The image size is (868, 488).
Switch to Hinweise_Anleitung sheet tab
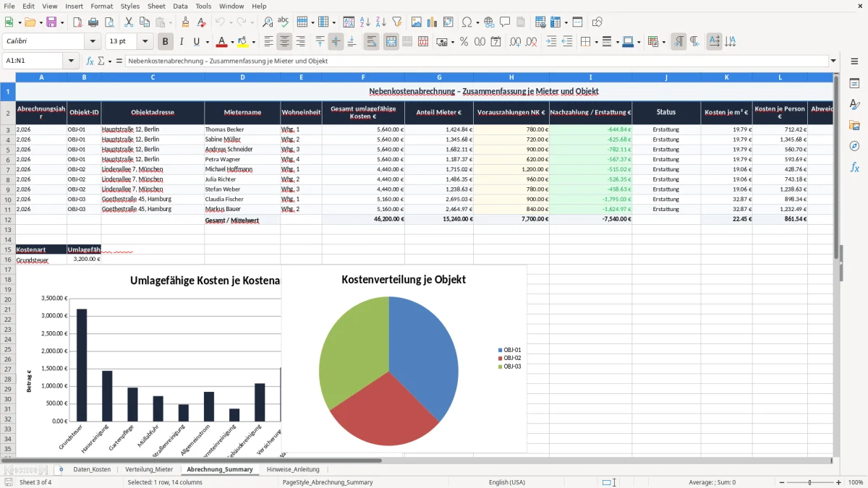point(292,469)
